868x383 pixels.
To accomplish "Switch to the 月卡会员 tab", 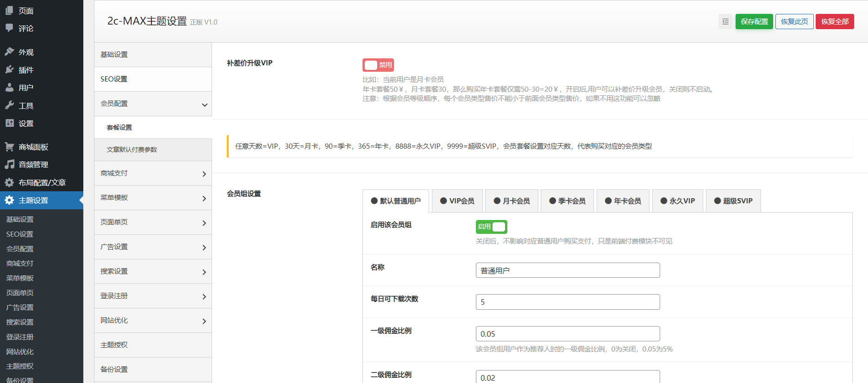I will (x=512, y=201).
